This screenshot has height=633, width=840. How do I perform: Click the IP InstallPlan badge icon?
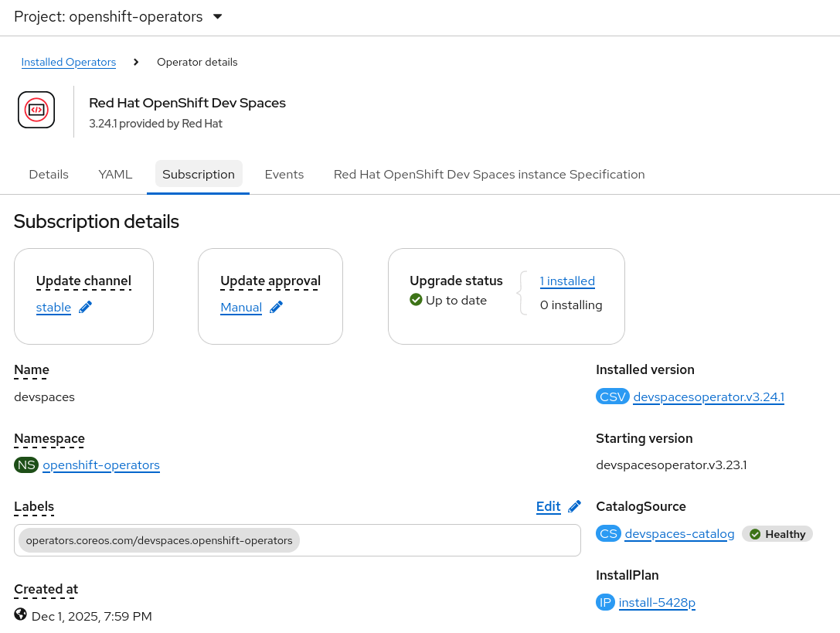click(x=605, y=603)
